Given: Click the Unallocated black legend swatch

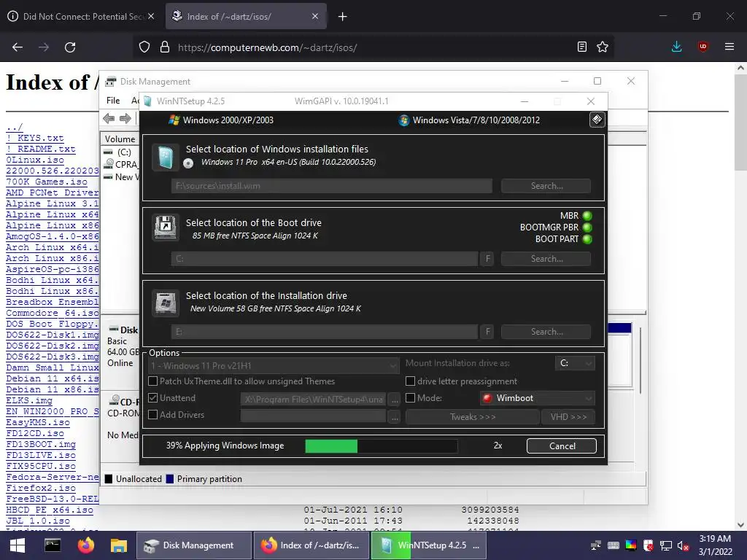Looking at the screenshot, I should pyautogui.click(x=109, y=478).
